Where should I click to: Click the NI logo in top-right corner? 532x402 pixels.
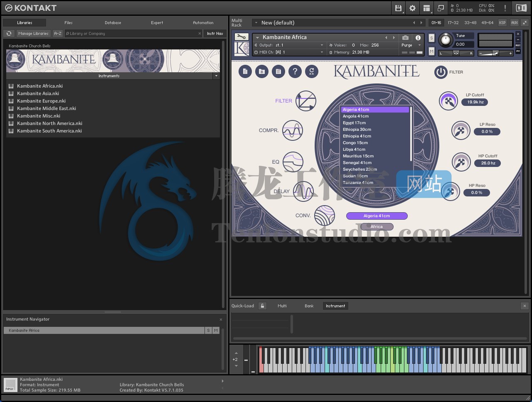(521, 8)
